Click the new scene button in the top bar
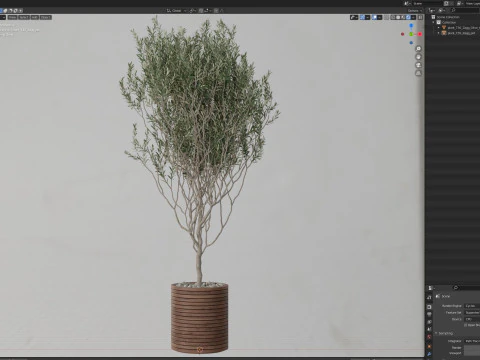This screenshot has height=360, width=480. point(446,3)
